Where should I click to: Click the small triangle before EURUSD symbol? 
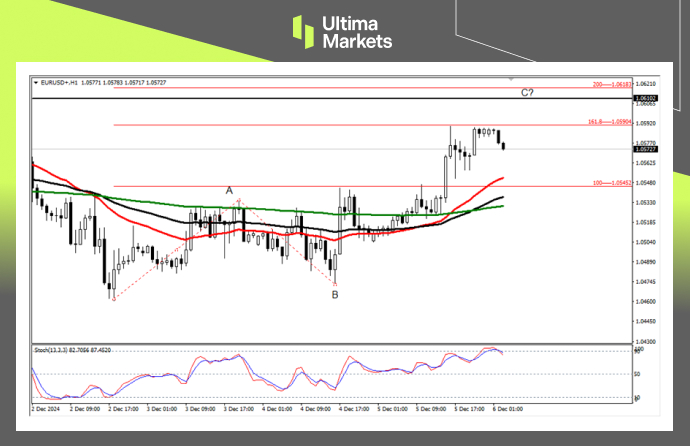36,82
